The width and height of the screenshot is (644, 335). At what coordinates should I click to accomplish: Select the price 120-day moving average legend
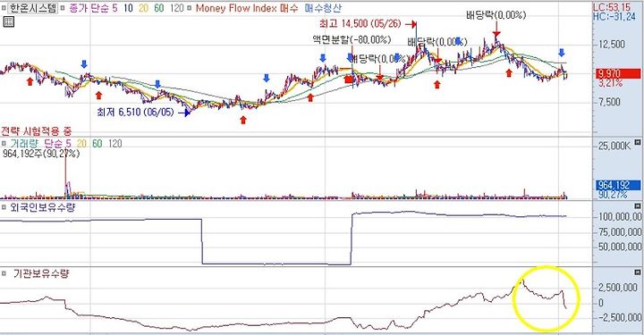176,8
